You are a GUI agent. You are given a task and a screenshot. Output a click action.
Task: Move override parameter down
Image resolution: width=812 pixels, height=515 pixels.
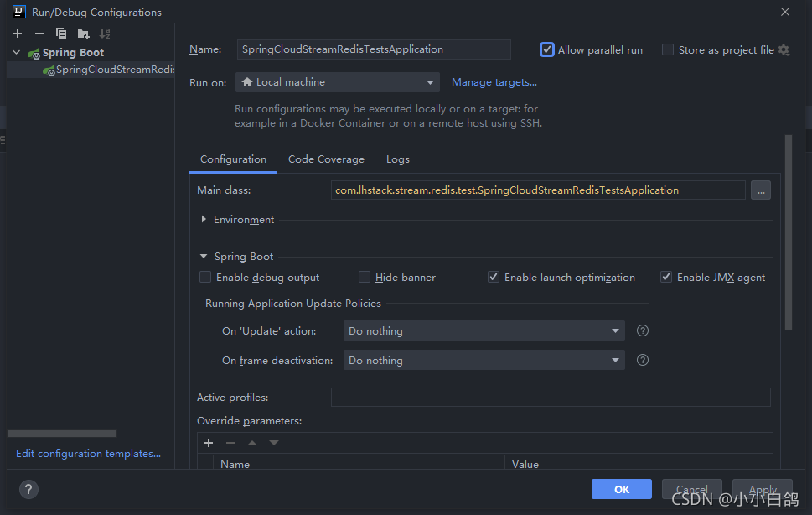tap(274, 443)
